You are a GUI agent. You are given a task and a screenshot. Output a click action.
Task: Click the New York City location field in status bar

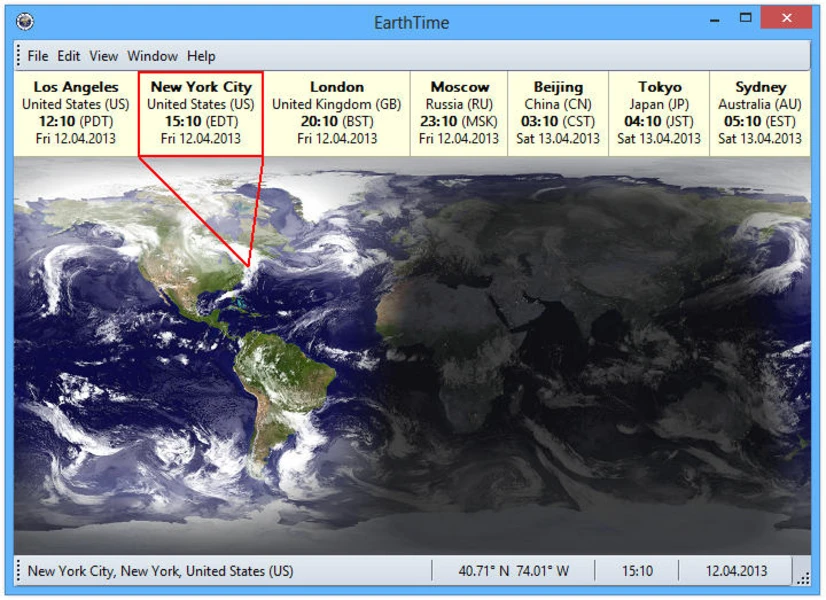(x=160, y=571)
